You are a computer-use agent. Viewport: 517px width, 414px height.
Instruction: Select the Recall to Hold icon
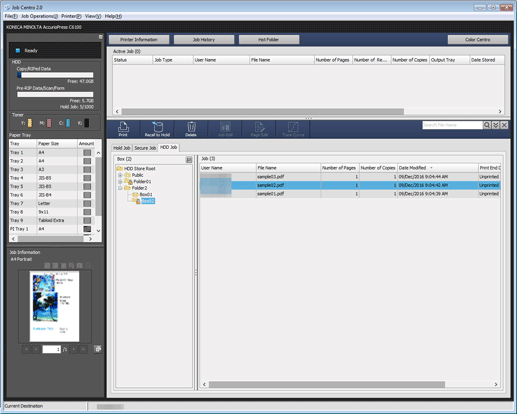click(x=157, y=129)
